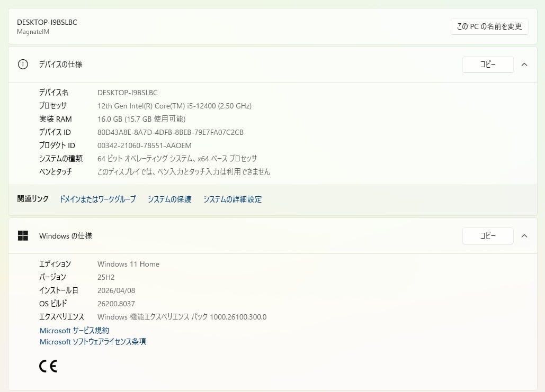Copy Windows specs with コピー button

pyautogui.click(x=488, y=236)
